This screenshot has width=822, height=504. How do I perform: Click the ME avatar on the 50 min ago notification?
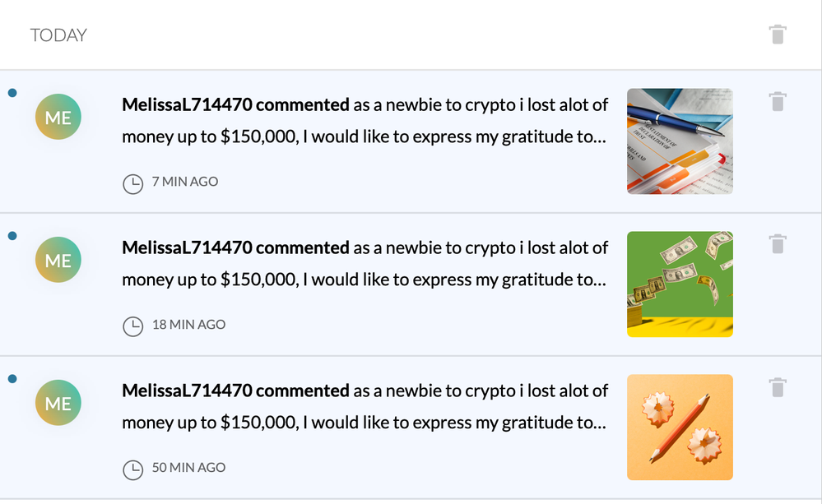coord(58,404)
